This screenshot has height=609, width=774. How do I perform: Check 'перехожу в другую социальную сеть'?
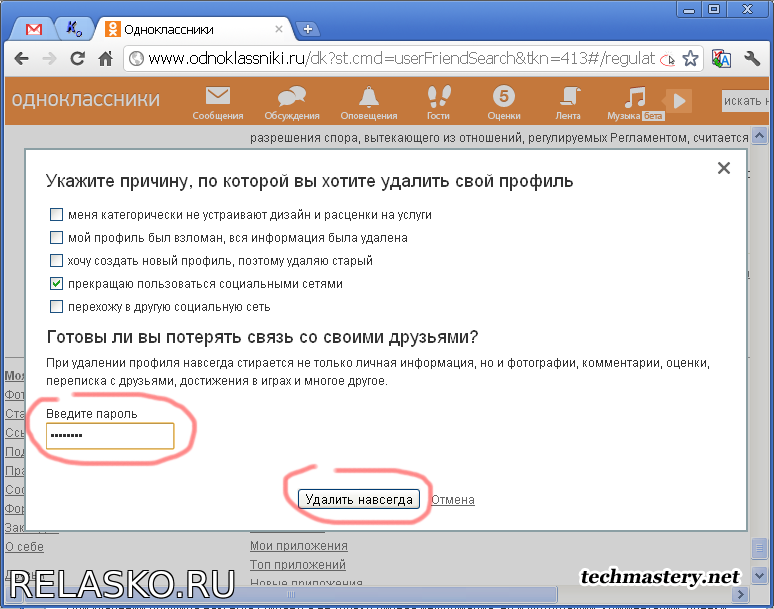(57, 307)
